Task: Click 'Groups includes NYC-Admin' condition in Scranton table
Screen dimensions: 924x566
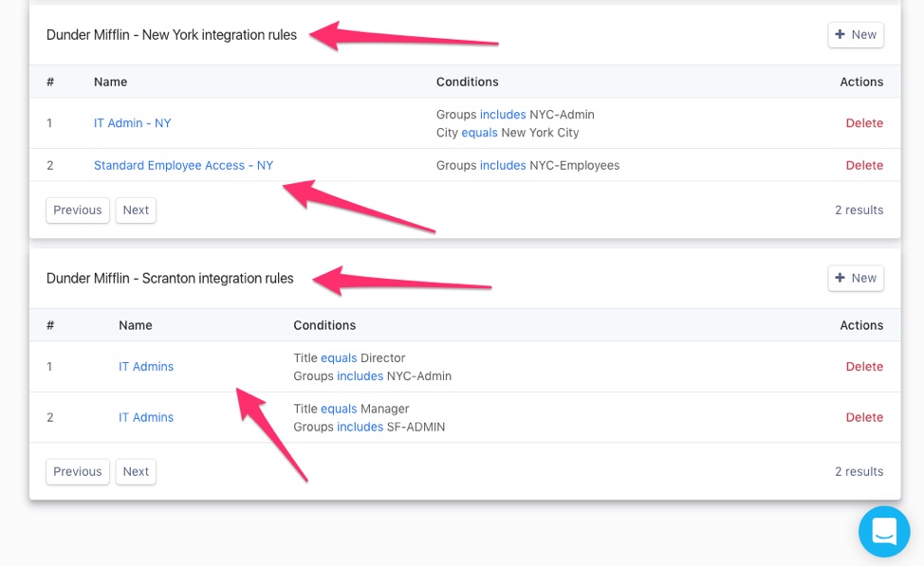Action: (373, 375)
